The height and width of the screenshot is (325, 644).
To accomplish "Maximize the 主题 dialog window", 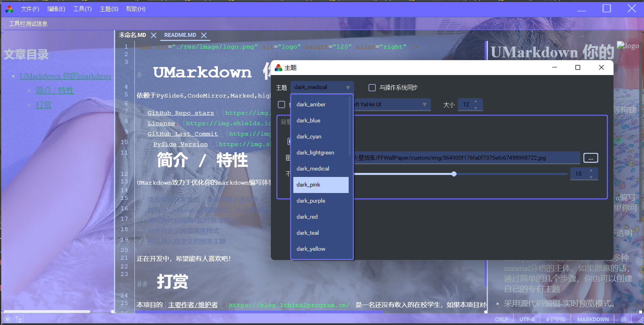I will (x=578, y=67).
